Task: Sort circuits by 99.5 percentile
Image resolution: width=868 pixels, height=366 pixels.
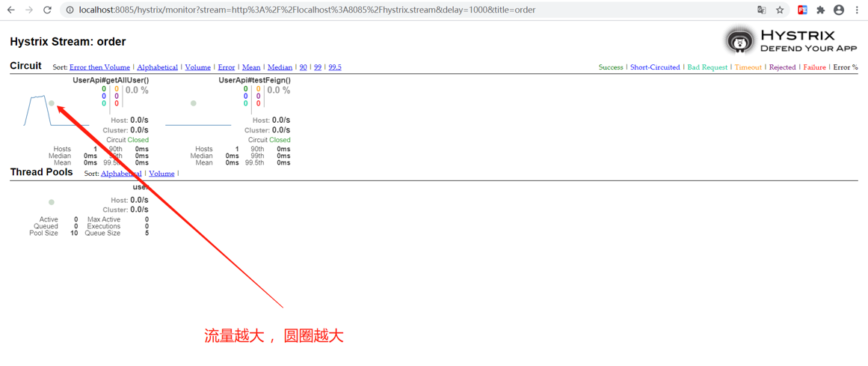Action: pos(335,67)
